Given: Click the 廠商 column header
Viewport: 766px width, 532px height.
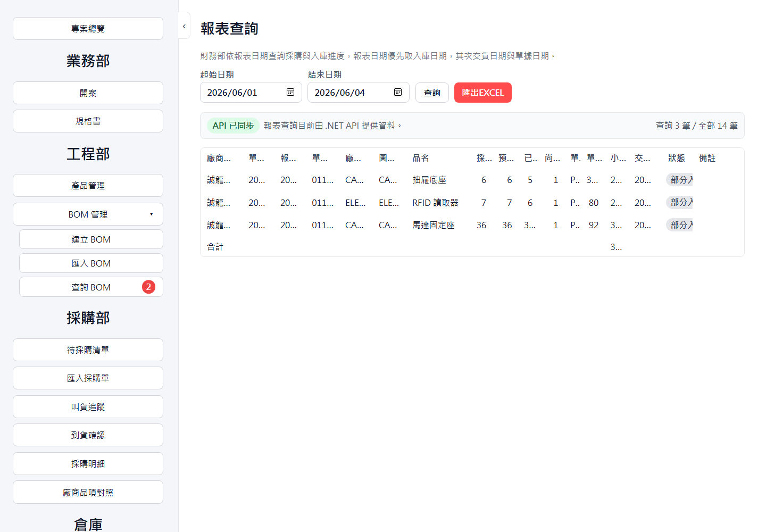Looking at the screenshot, I should 219,158.
